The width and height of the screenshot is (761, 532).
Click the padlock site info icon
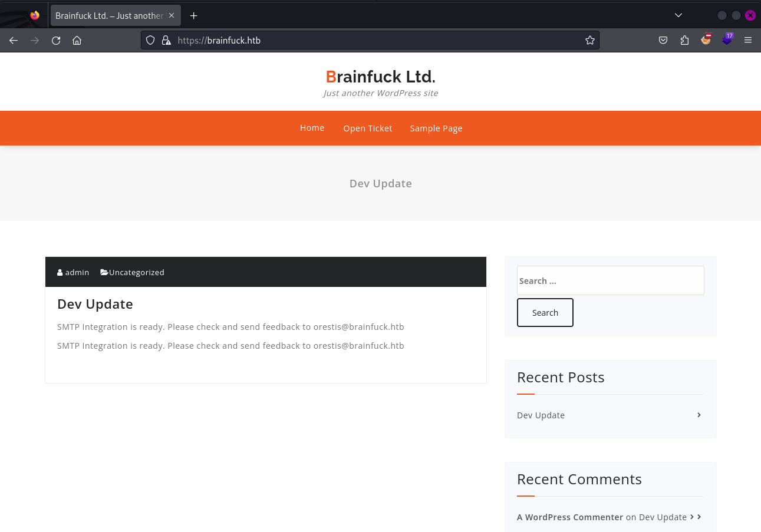click(x=166, y=40)
